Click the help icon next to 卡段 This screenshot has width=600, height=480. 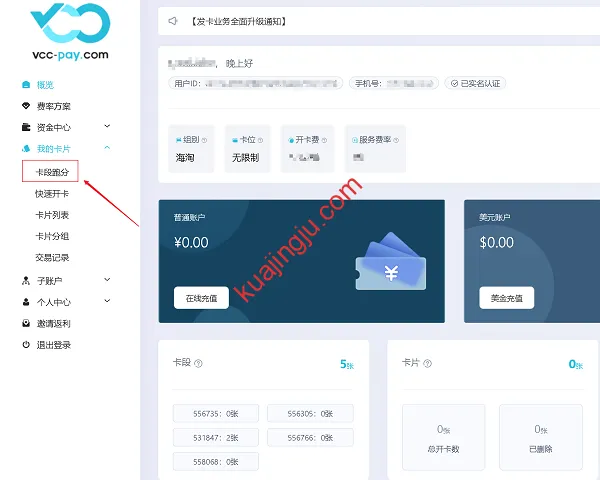pyautogui.click(x=198, y=364)
